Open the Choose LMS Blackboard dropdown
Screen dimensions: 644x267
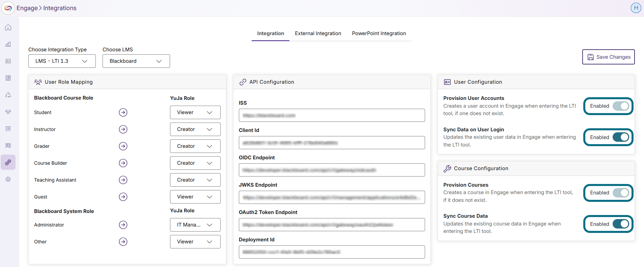(136, 61)
